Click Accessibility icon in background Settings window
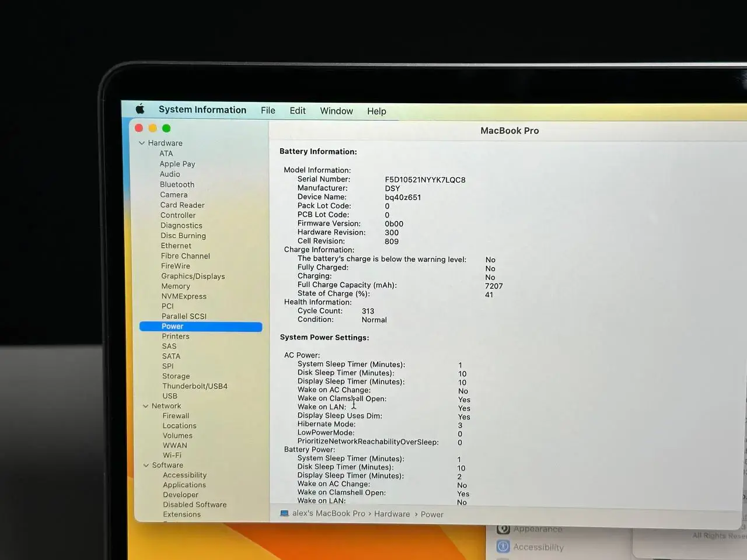Viewport: 747px width, 560px height. (x=503, y=547)
